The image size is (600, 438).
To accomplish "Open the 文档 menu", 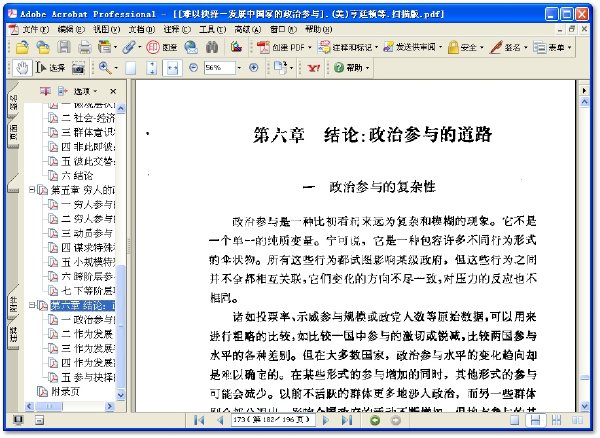I will coord(142,29).
